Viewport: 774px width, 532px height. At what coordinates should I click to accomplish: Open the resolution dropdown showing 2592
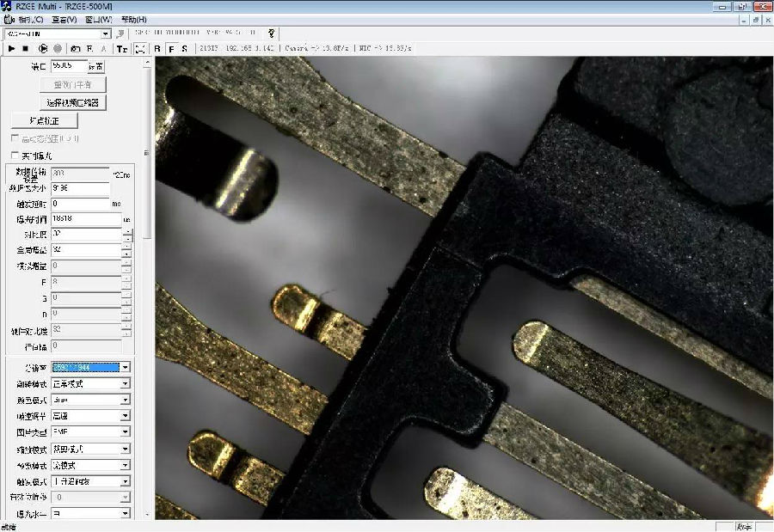pyautogui.click(x=126, y=367)
